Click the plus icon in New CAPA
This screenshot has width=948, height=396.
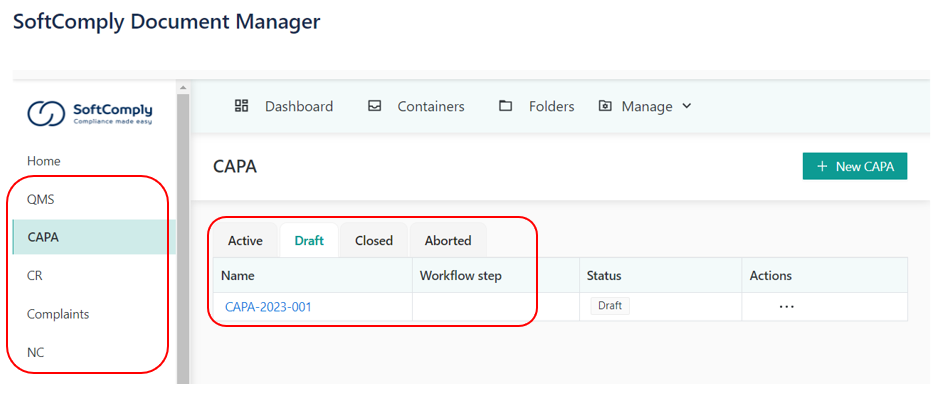(x=822, y=166)
